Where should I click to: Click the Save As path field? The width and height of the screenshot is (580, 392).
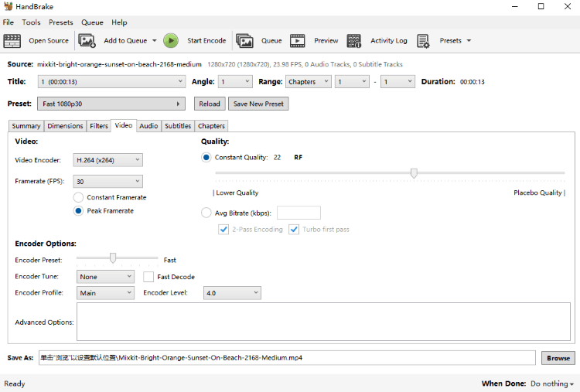click(x=287, y=358)
